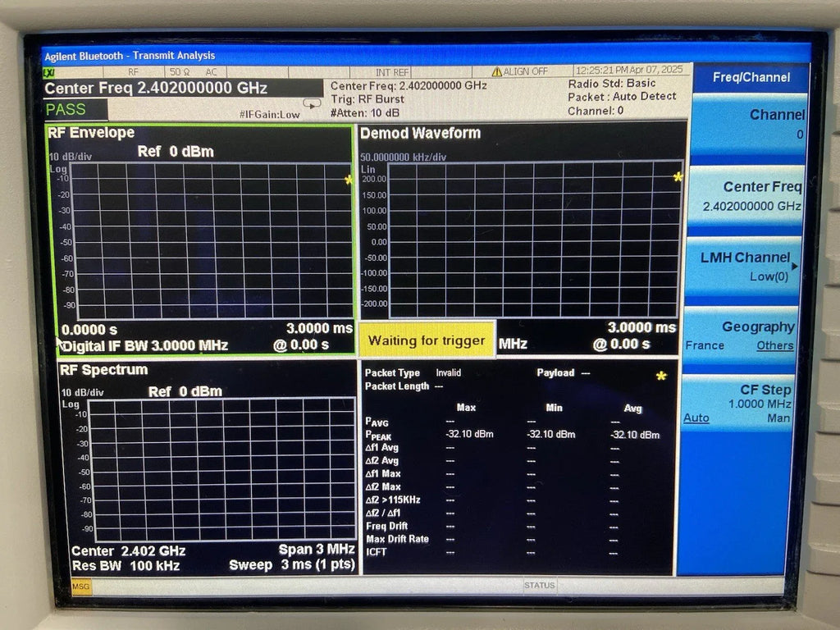Click the Packet Length row
The height and width of the screenshot is (630, 840).
click(x=404, y=386)
